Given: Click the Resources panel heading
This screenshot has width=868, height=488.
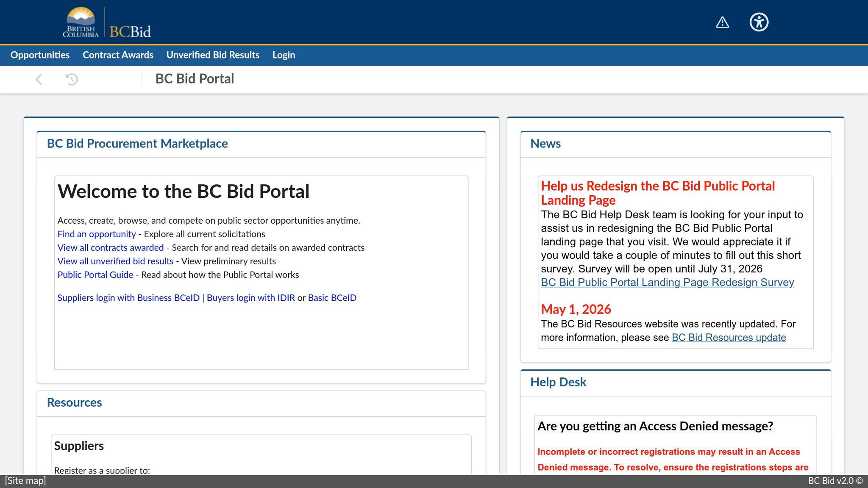Looking at the screenshot, I should point(74,402).
